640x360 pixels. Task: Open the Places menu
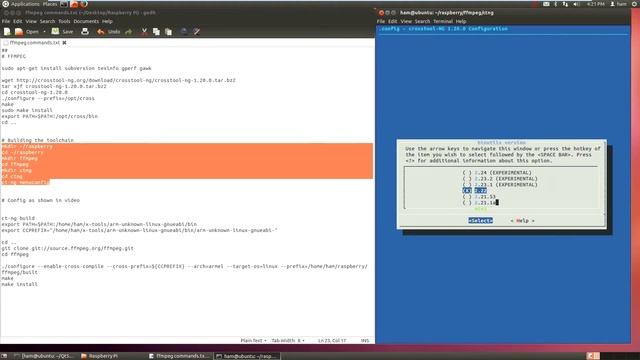pos(50,4)
